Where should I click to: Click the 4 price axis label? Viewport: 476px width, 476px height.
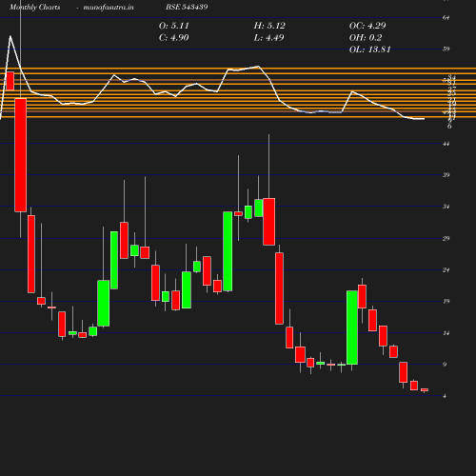click(x=445, y=396)
